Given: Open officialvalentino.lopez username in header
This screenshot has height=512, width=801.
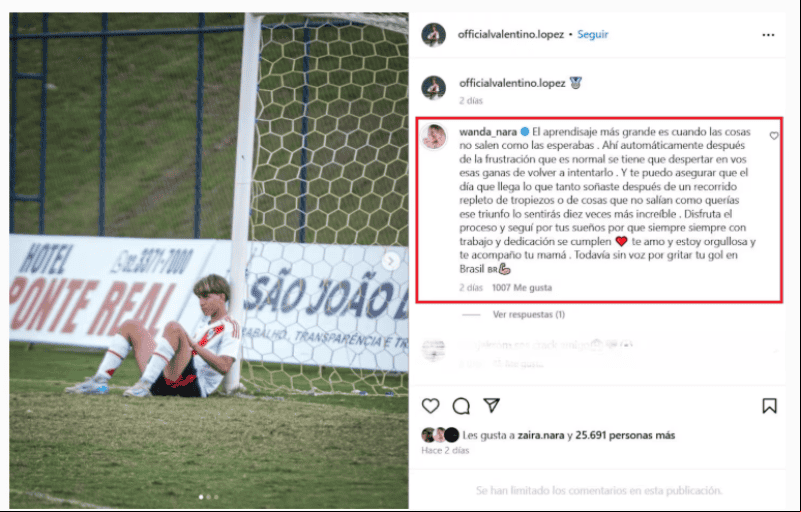Looking at the screenshot, I should tap(511, 34).
